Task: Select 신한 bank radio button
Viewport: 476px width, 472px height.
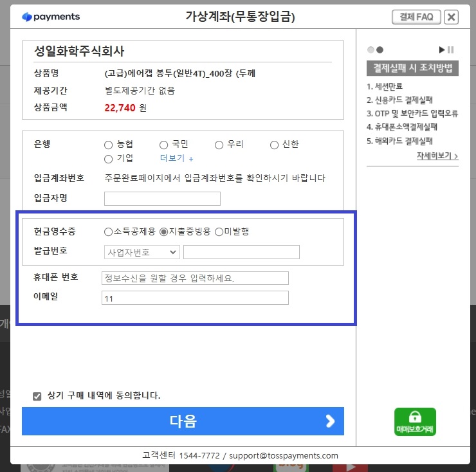Action: pos(274,145)
